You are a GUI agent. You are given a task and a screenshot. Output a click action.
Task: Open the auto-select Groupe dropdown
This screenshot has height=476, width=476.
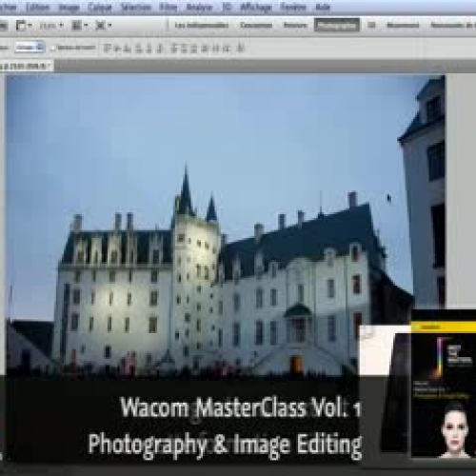click(x=30, y=48)
